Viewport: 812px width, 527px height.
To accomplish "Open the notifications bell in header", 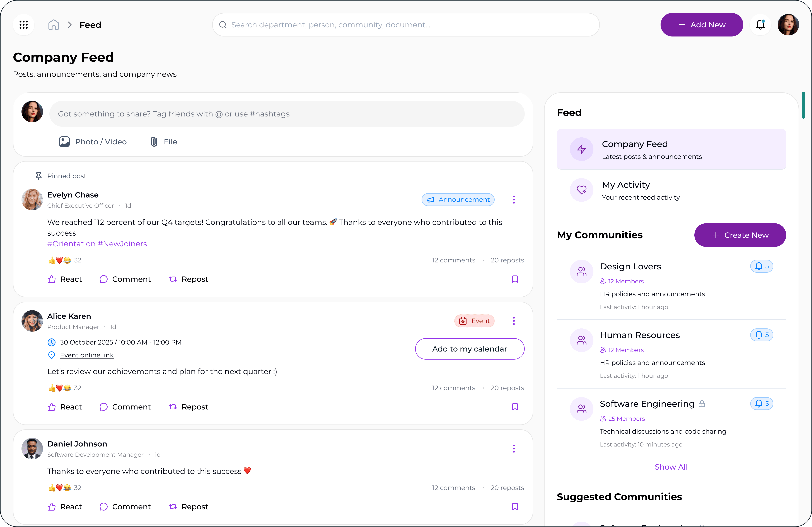I will tap(760, 25).
